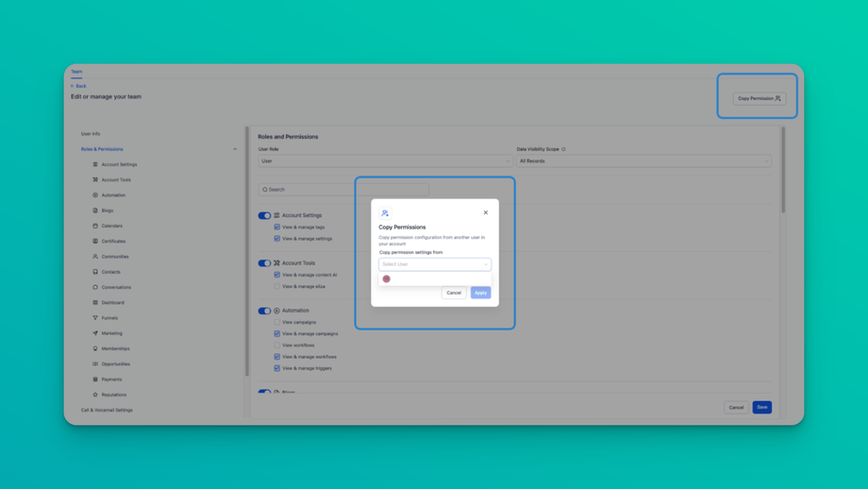Toggle the Account Tools permission switch

point(264,263)
